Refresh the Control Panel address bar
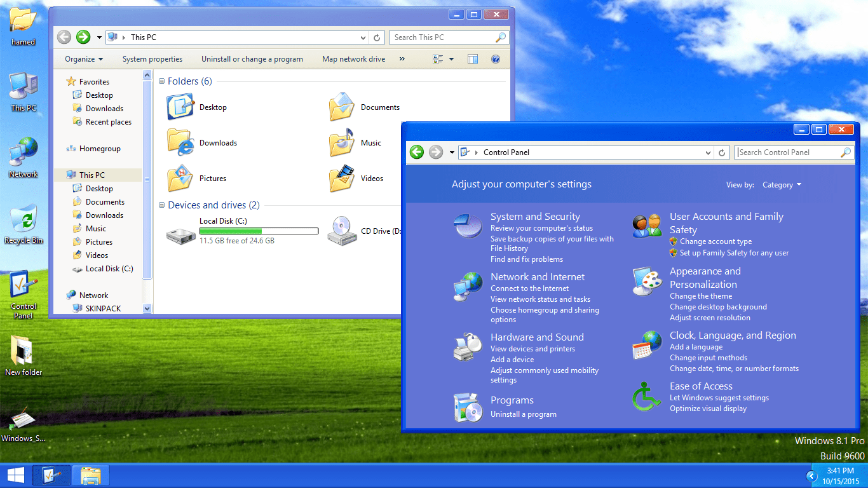 point(722,152)
